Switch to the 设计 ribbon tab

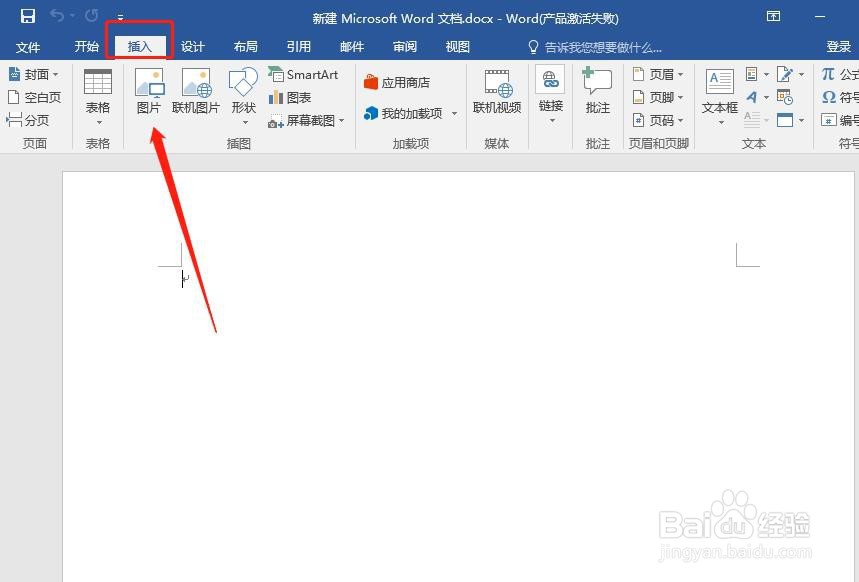coord(192,46)
